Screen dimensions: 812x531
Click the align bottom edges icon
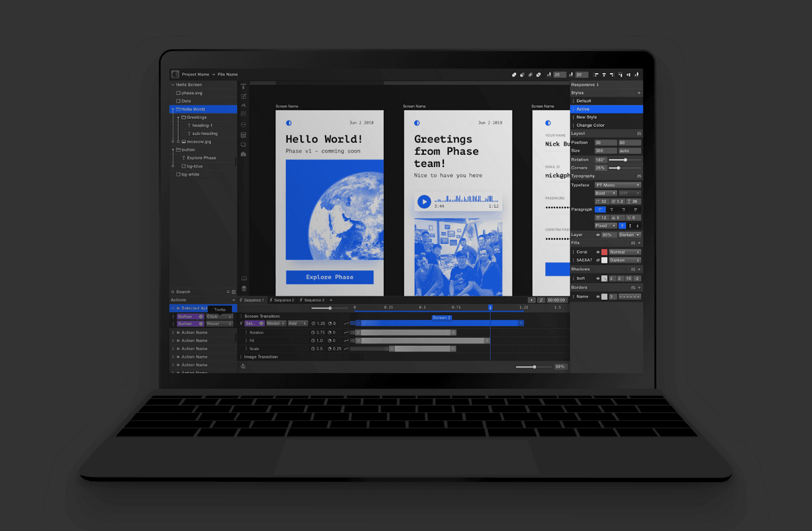coord(636,74)
